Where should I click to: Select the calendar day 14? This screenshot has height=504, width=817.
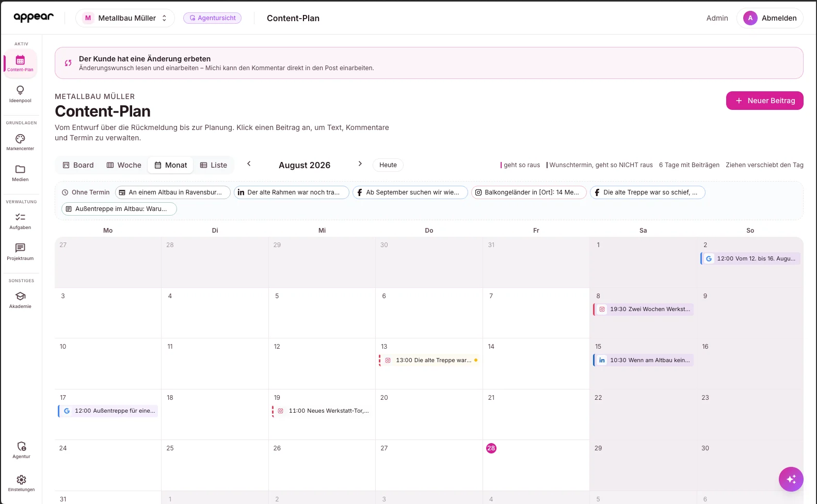pos(491,347)
